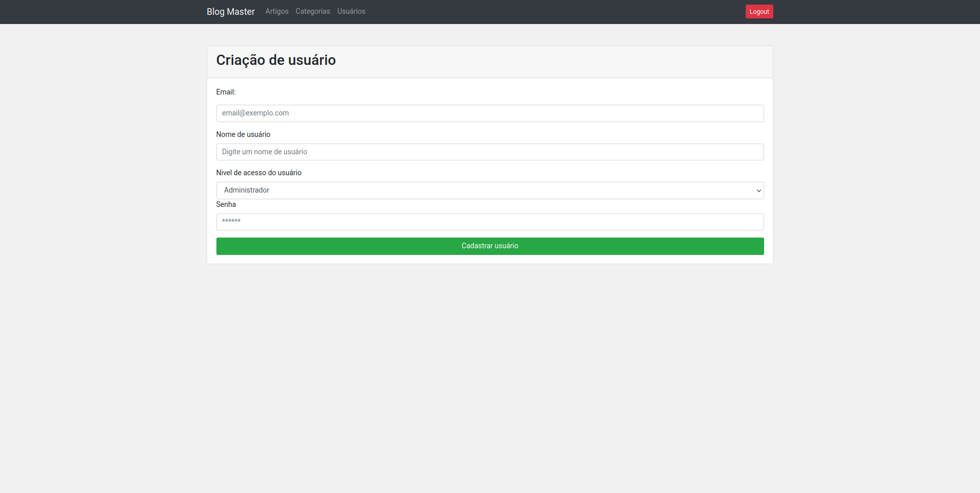
Task: Focus the Email input field
Action: pyautogui.click(x=490, y=113)
